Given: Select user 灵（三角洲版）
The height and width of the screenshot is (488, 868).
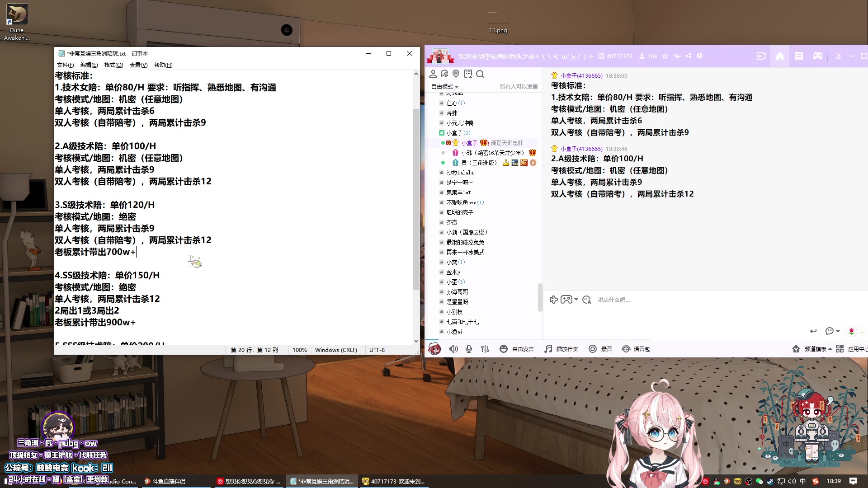Looking at the screenshot, I should coord(479,163).
